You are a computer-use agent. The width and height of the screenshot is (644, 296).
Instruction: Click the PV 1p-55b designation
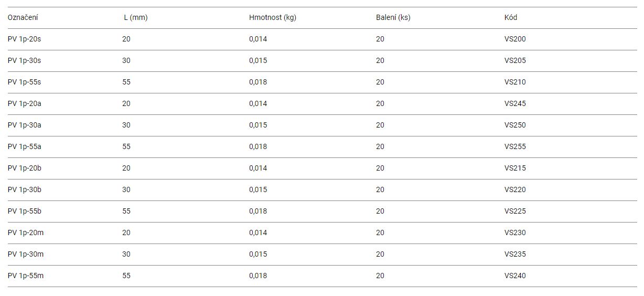point(25,211)
